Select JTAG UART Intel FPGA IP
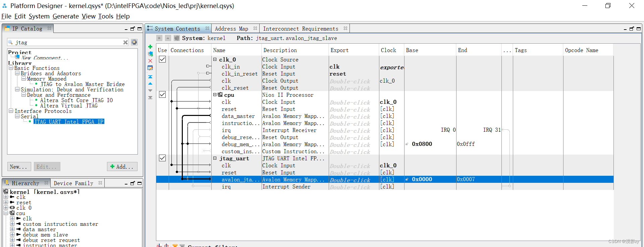 pyautogui.click(x=69, y=122)
